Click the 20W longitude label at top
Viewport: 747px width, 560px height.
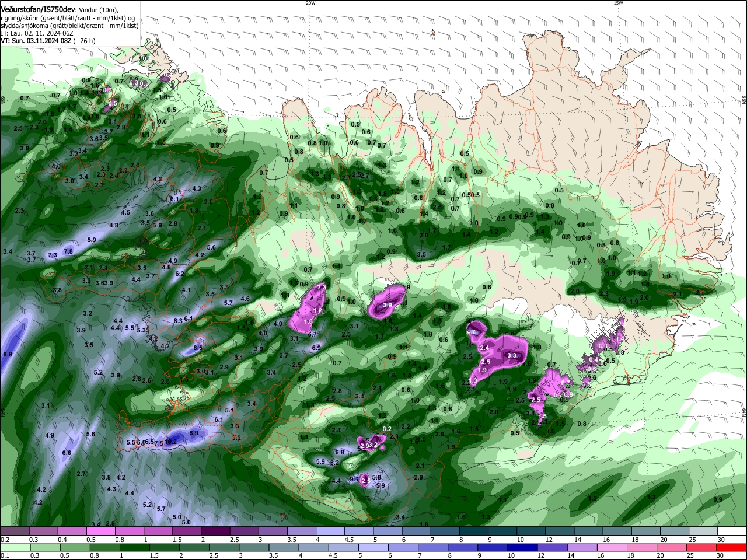pyautogui.click(x=310, y=3)
